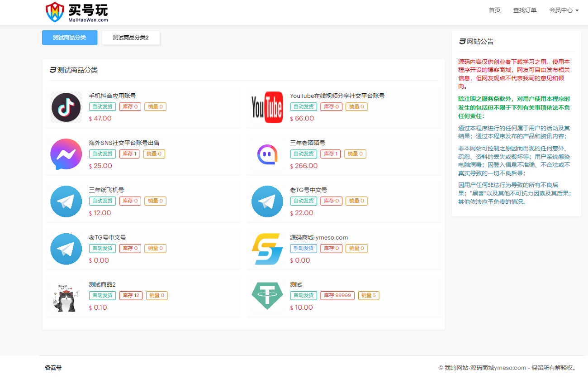The height and width of the screenshot is (379, 588).
Task: Click the Momo icon for 三年老陌陌号
Action: pos(267,154)
